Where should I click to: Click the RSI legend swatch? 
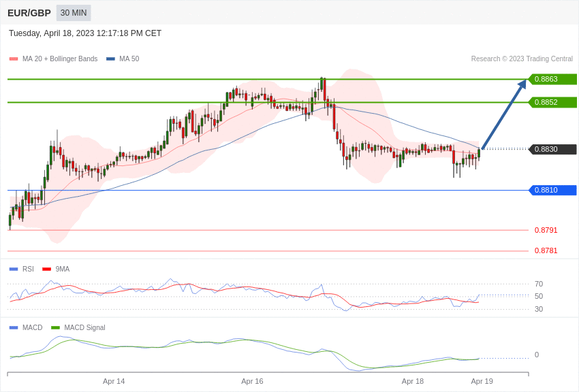14,269
